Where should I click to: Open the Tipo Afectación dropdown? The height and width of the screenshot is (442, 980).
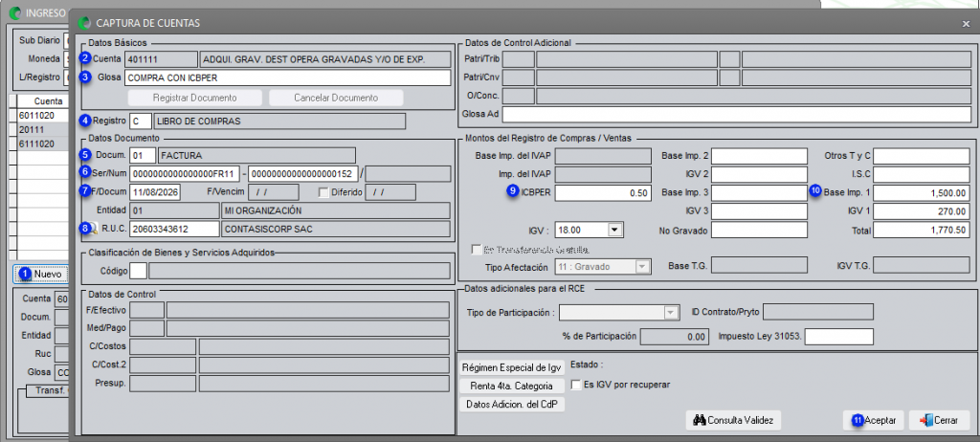642,266
